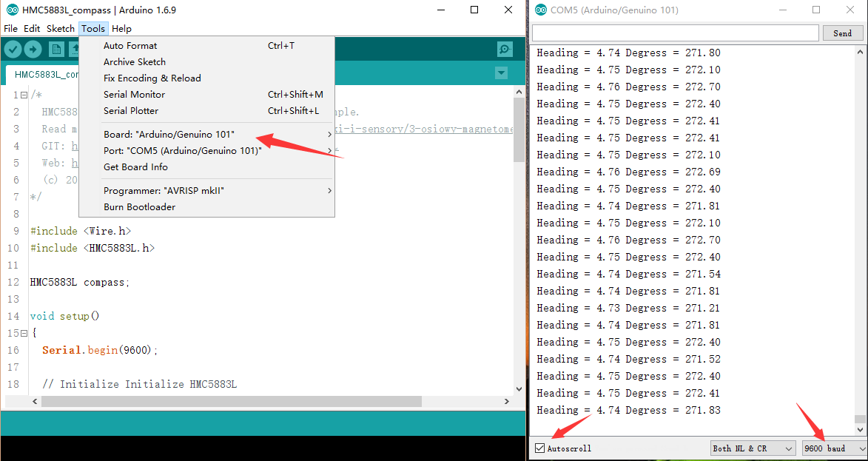Click the reading 'Degress = 271.52' row
Viewport: 868px width, 461px height.
[629, 359]
